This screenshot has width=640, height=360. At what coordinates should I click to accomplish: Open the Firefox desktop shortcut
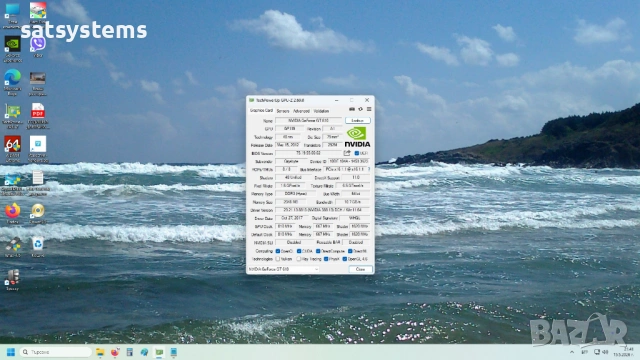[13, 211]
